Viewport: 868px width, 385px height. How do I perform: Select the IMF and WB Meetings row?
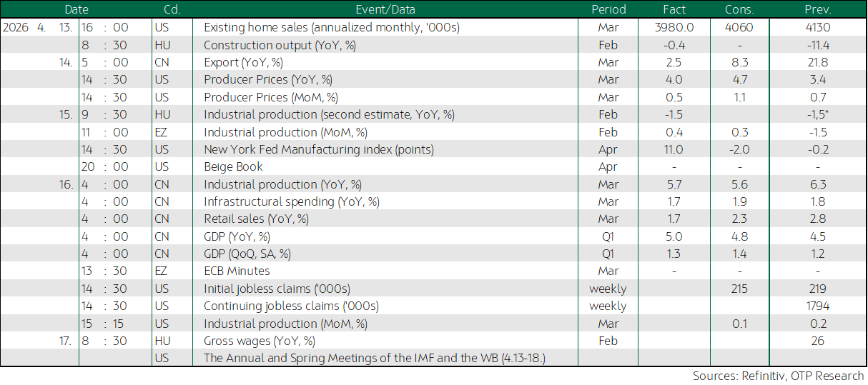[380, 358]
